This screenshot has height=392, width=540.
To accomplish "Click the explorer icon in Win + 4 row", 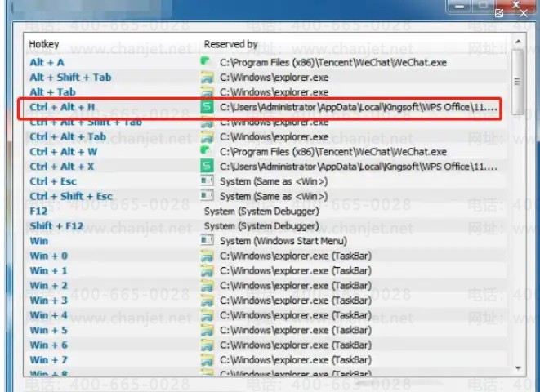I will 207,315.
